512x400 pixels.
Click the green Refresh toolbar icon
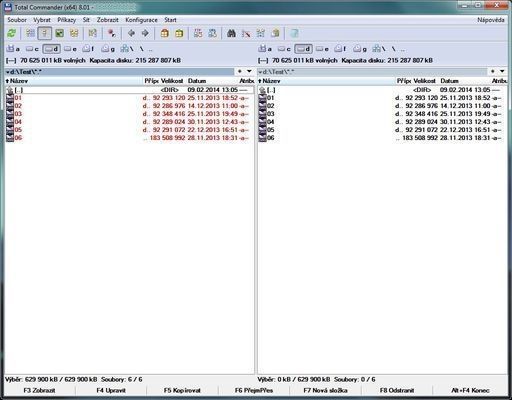tap(12, 33)
